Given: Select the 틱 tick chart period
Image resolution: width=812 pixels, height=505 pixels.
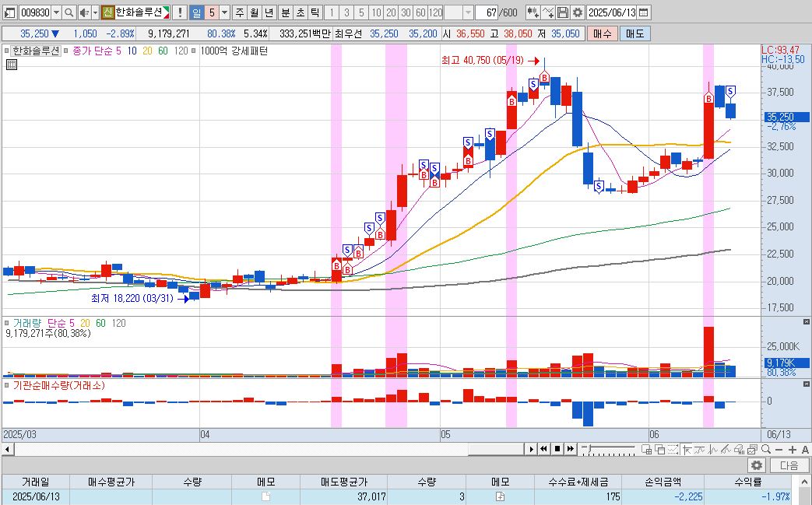Looking at the screenshot, I should 315,12.
